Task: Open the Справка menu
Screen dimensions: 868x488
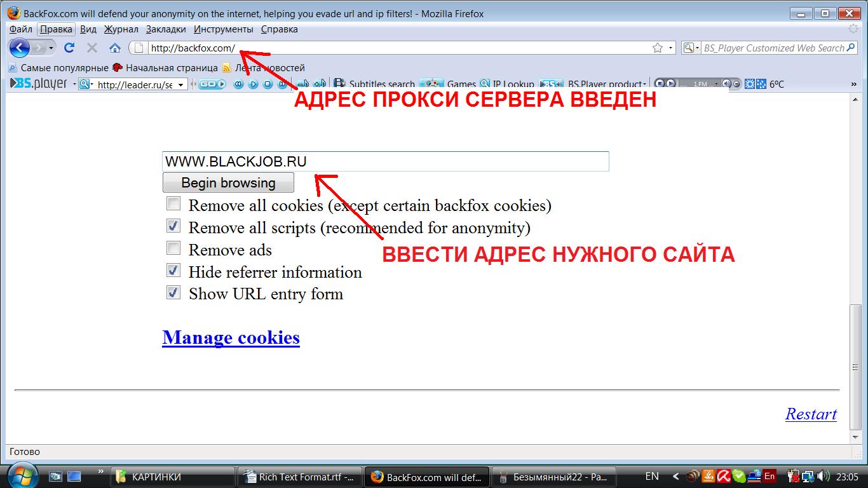Action: [x=279, y=29]
